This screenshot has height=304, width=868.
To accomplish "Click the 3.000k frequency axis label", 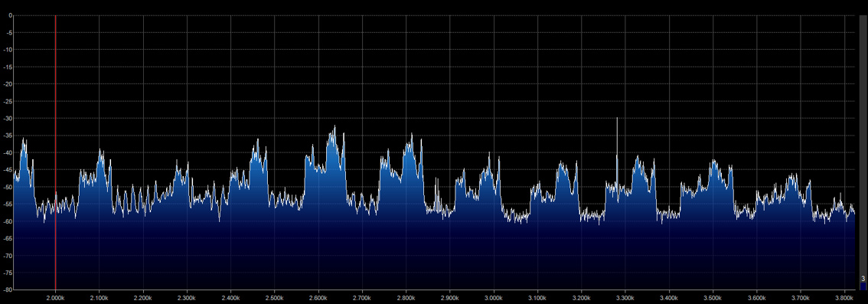I will click(x=494, y=298).
